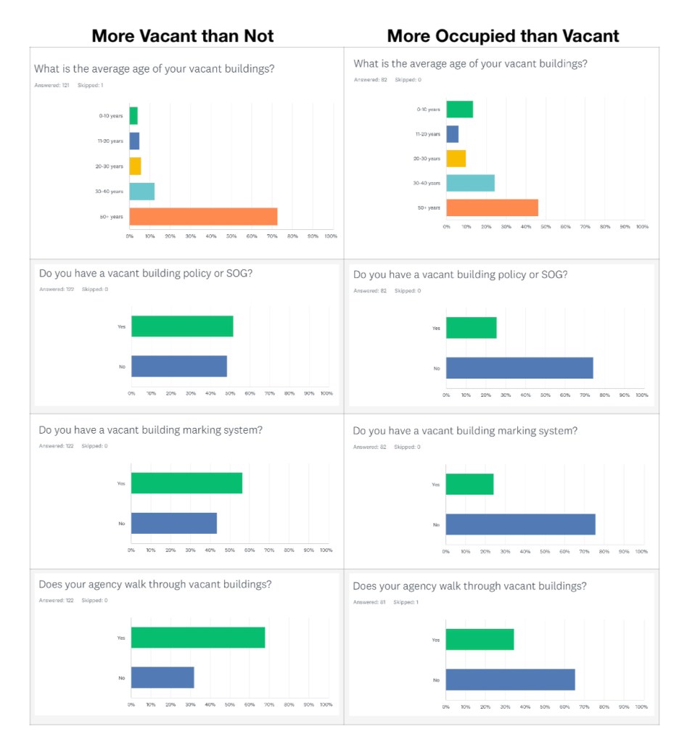Click the "More Occupied than Vacant" heading
Viewport: 700px width, 742px height.
point(503,36)
